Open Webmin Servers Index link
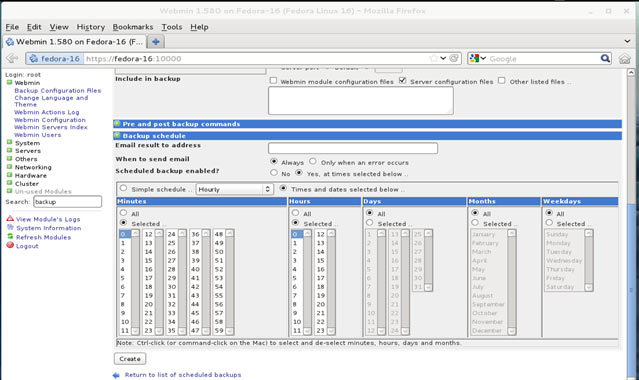Viewport: 639px width, 380px height. [51, 127]
